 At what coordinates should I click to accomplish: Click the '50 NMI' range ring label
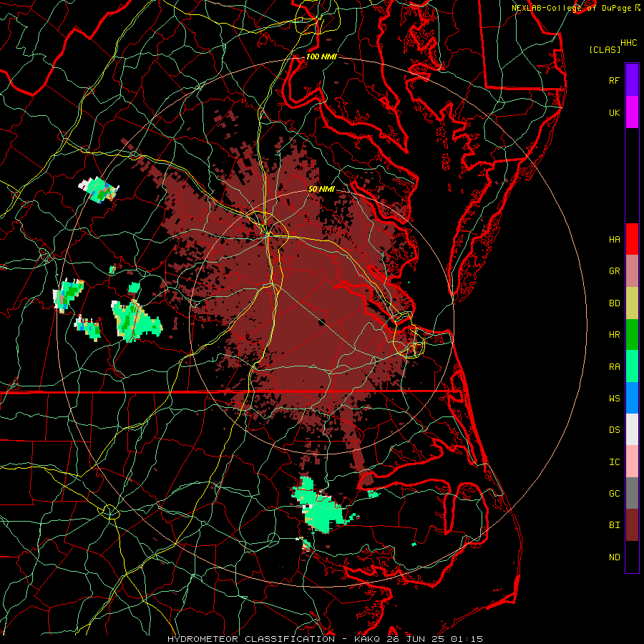point(321,190)
